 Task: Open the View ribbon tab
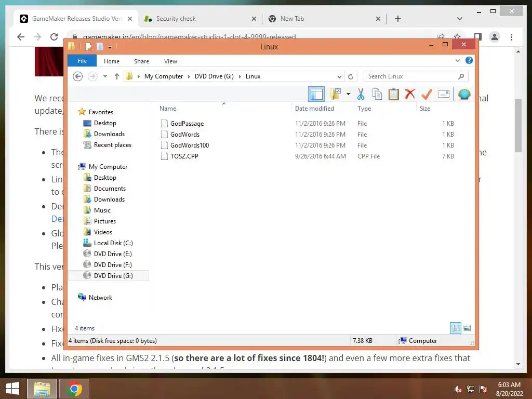(170, 61)
